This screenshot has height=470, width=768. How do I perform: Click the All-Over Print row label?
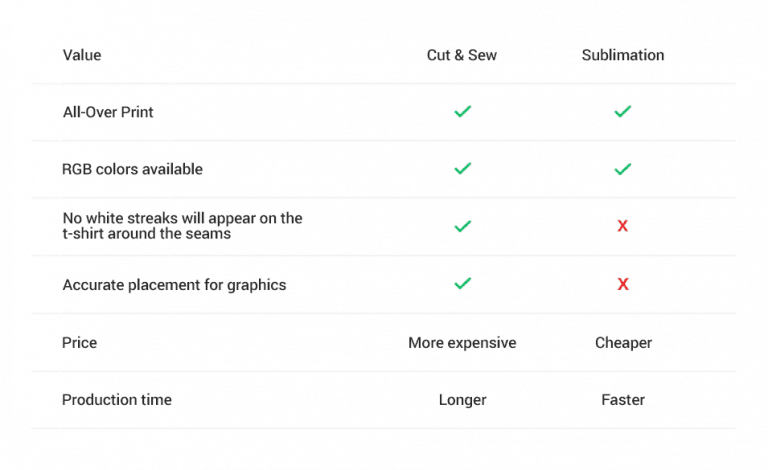click(x=108, y=112)
